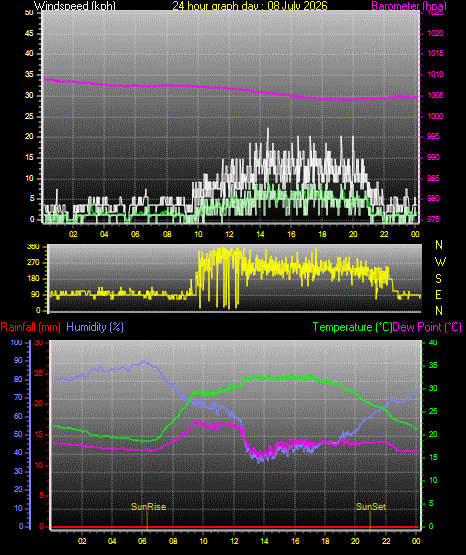Viewport: 466px width, 555px height.
Task: Click the E wind direction letter
Action: [438, 294]
